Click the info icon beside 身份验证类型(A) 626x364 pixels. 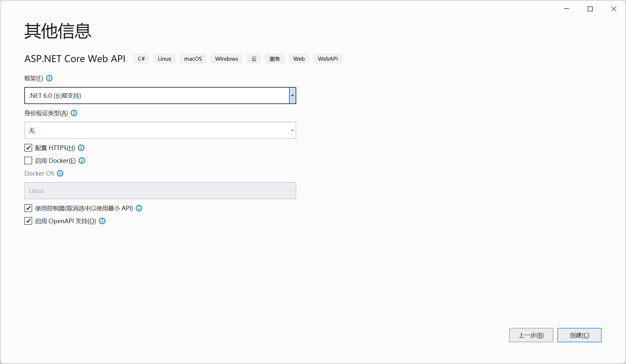coord(74,113)
